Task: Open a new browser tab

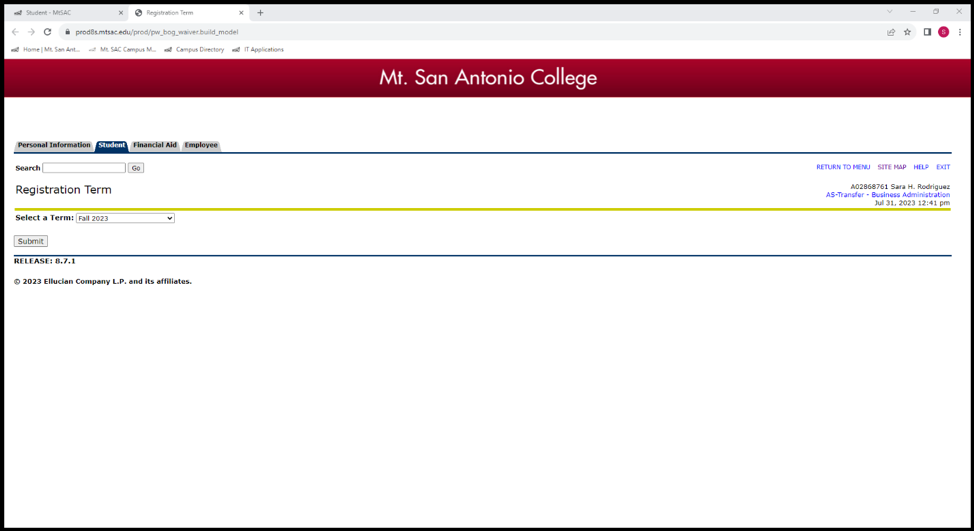Action: tap(260, 12)
